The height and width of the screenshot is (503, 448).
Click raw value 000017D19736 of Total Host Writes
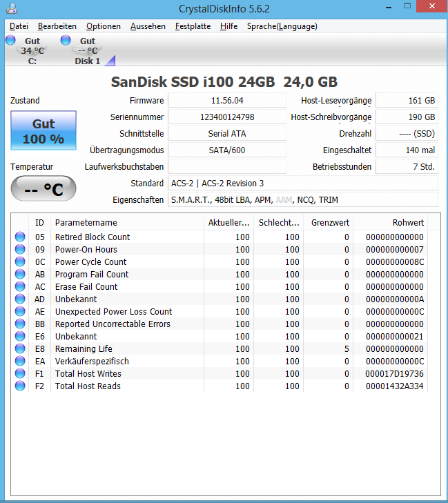[394, 373]
